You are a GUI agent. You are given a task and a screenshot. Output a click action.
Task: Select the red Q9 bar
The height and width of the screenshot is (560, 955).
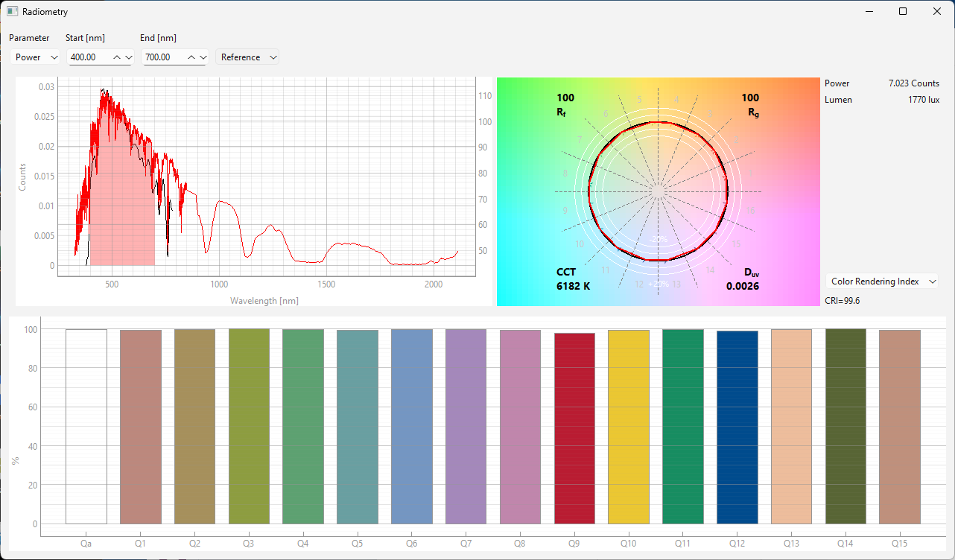coord(574,428)
